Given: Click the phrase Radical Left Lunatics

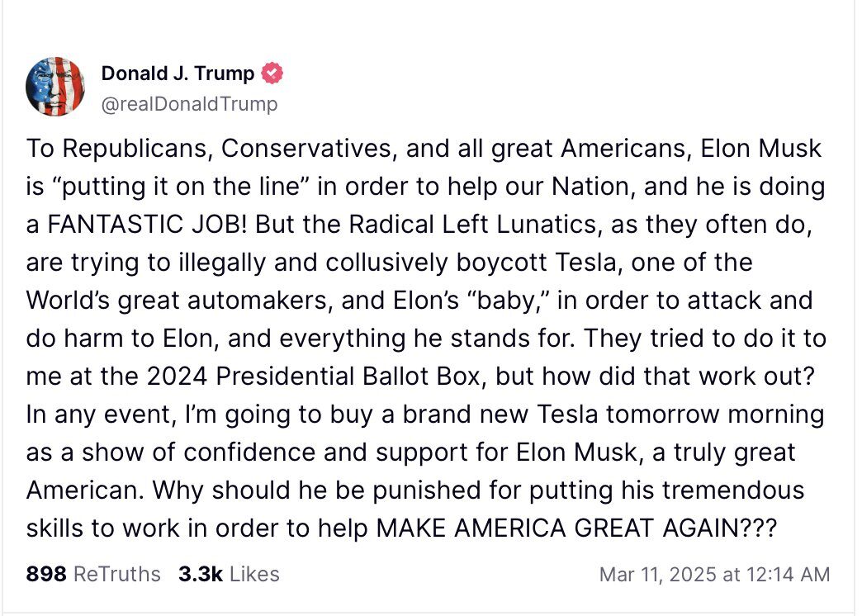Looking at the screenshot, I should 473,225.
